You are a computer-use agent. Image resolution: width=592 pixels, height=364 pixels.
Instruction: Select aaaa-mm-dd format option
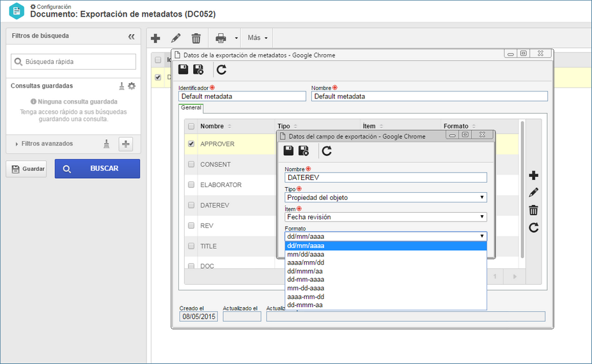386,296
